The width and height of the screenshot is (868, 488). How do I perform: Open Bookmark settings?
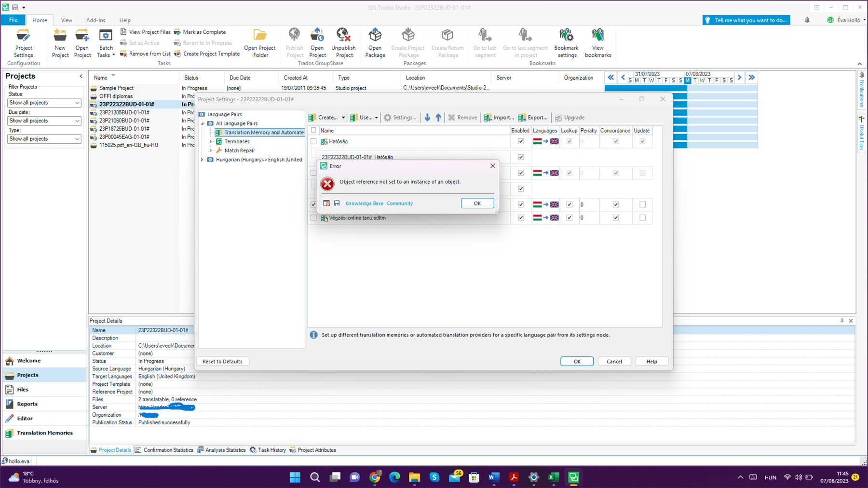click(x=566, y=43)
